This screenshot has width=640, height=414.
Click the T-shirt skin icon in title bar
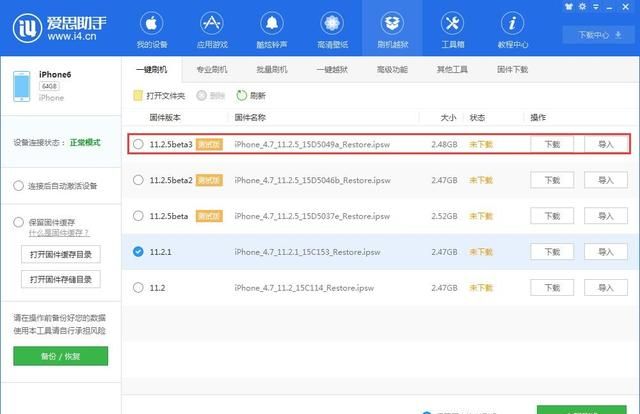point(569,7)
